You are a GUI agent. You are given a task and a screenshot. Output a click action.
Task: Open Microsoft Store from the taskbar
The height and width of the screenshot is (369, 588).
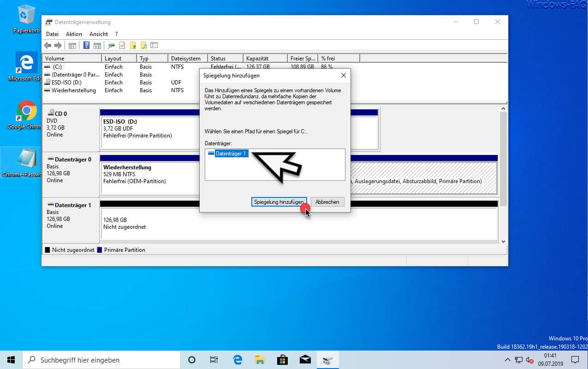click(x=282, y=360)
